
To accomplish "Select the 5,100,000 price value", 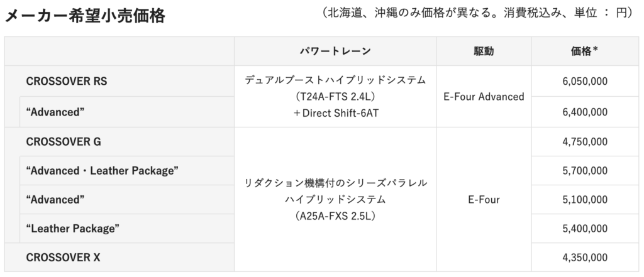I will (586, 200).
